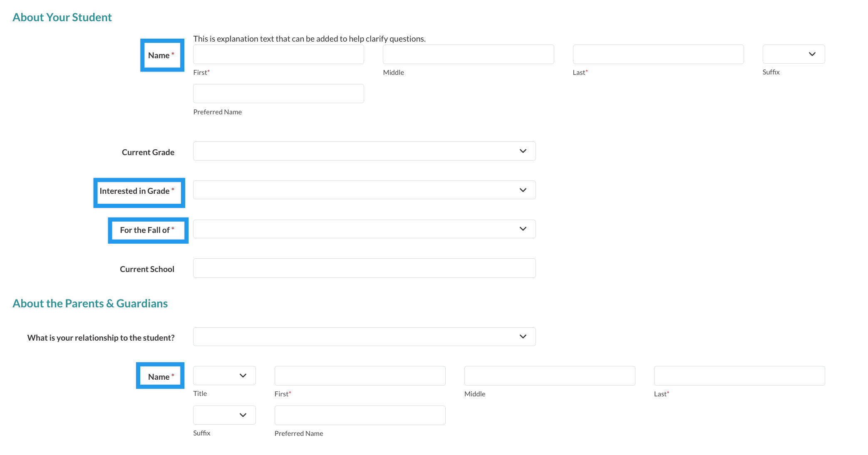Screen dimensions: 868x455
Task: Click the student First name field
Action: coord(278,54)
